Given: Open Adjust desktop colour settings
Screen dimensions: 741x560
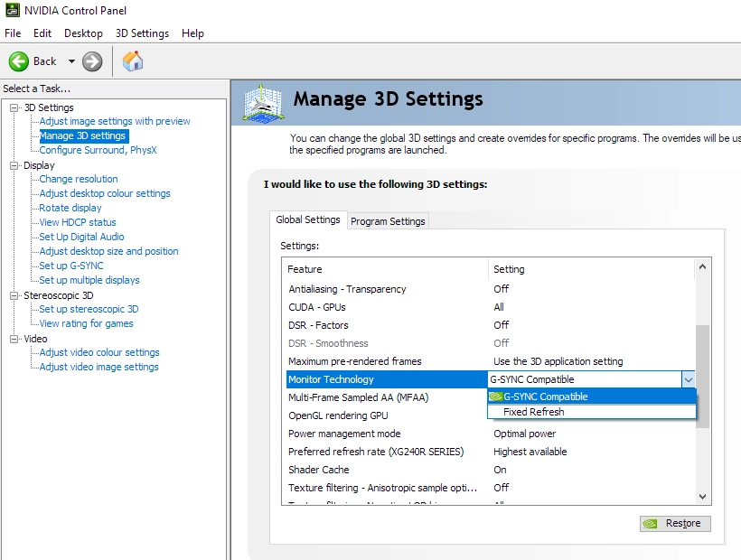Looking at the screenshot, I should click(x=105, y=193).
